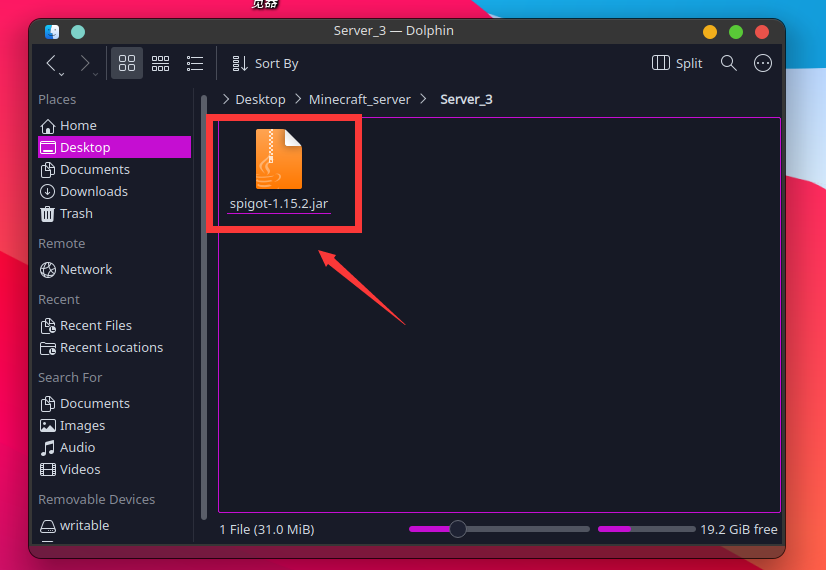The width and height of the screenshot is (826, 570).
Task: Go to Desktop in breadcrumb path
Action: (x=260, y=100)
